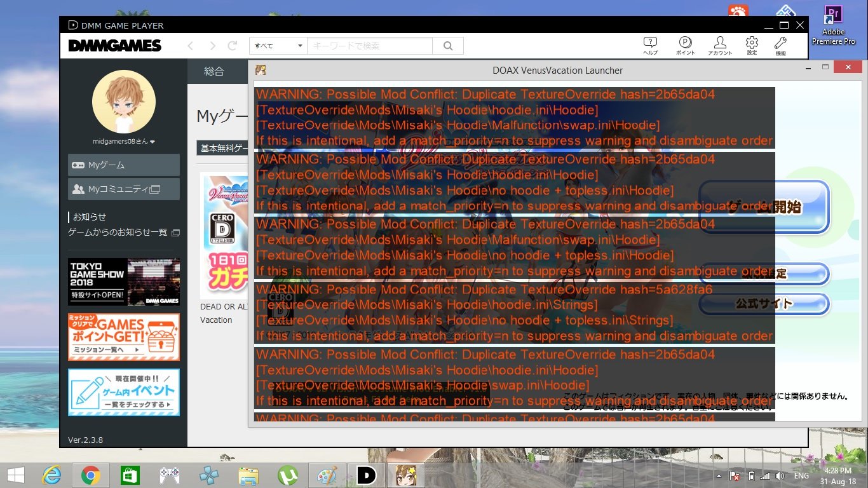Viewport: 868px width, 488px height.
Task: Switch to DMM Game Player taskbar icon
Action: click(367, 475)
